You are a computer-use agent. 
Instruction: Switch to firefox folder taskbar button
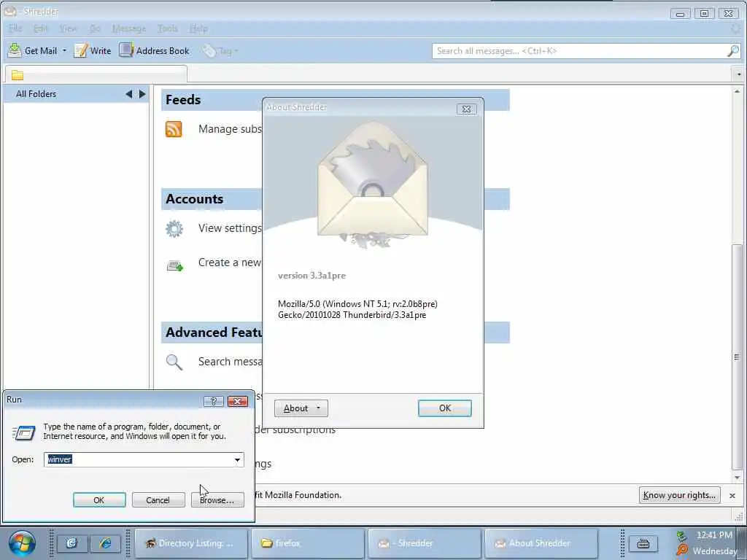(x=308, y=542)
